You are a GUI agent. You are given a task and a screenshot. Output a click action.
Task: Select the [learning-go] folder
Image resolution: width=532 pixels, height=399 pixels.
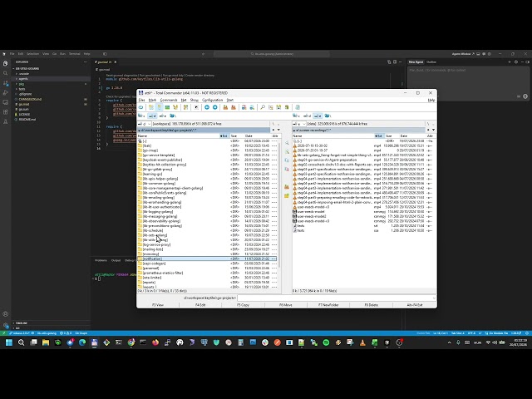[x=153, y=174]
